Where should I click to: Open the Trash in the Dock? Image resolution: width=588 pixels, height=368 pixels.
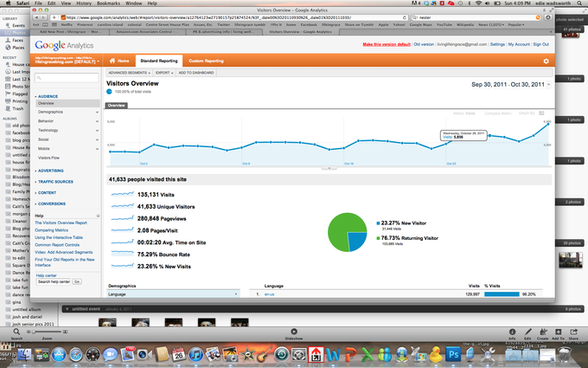click(x=565, y=354)
